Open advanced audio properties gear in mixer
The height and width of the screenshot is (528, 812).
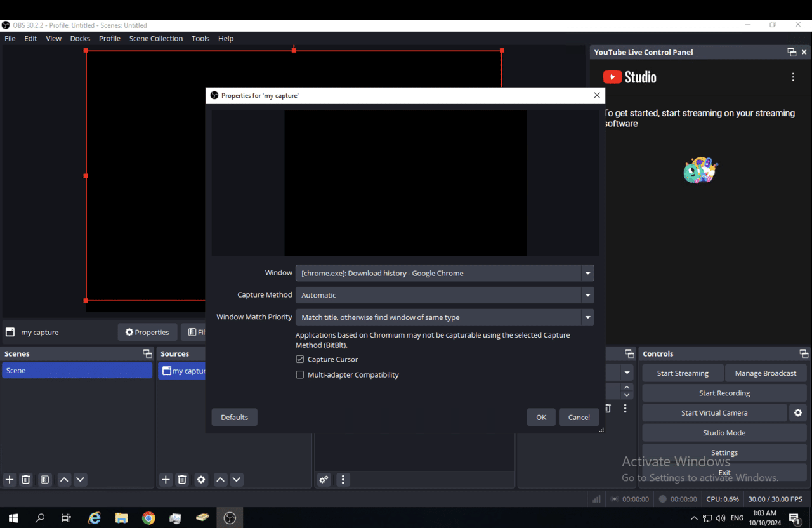(x=324, y=479)
